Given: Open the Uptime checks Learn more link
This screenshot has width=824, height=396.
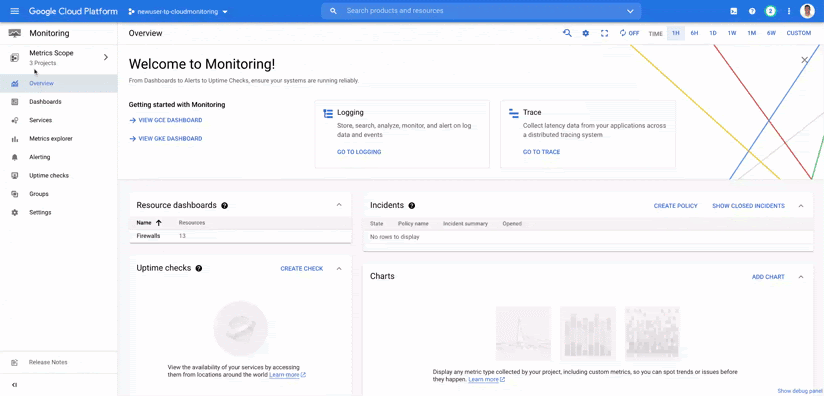Looking at the screenshot, I should [x=287, y=375].
